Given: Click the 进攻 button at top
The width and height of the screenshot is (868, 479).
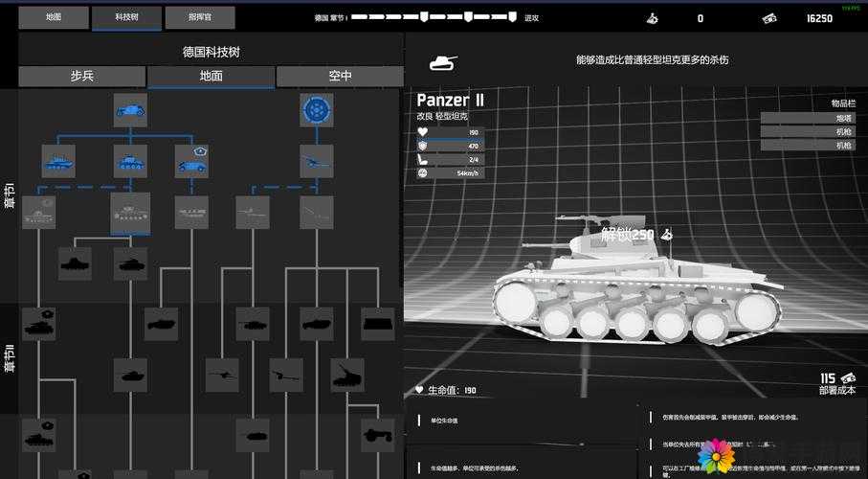Looking at the screenshot, I should tap(531, 18).
